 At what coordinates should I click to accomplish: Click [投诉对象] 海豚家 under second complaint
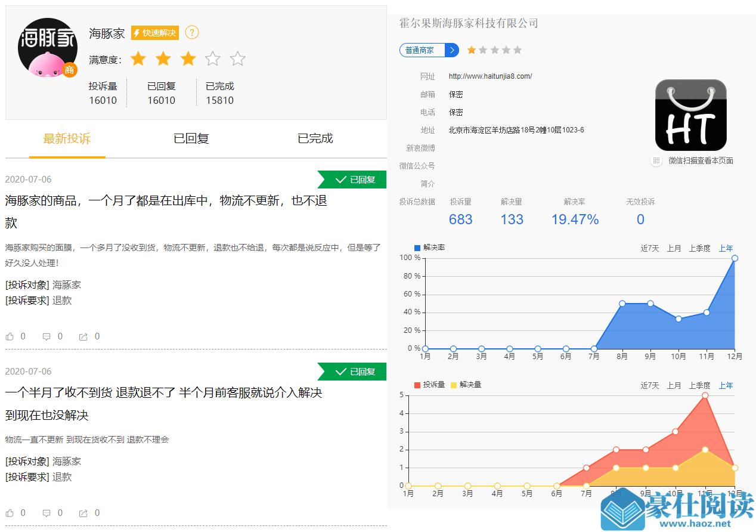(x=44, y=462)
